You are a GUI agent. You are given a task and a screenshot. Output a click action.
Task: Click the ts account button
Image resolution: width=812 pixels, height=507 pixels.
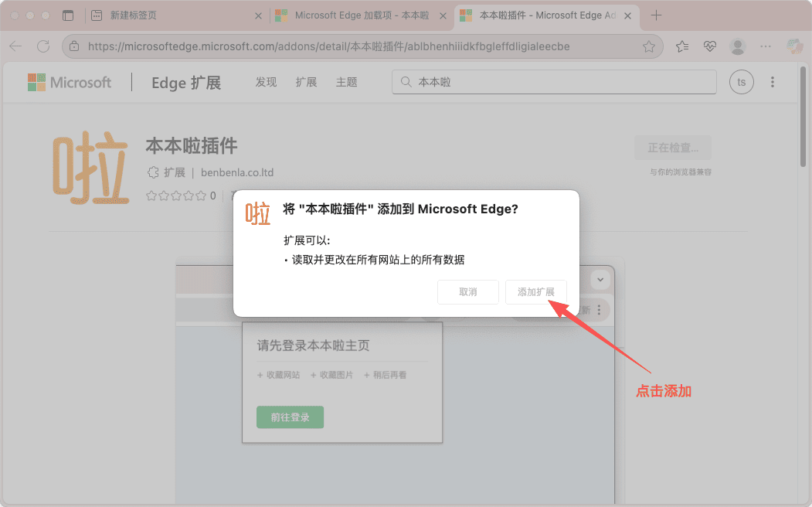(741, 82)
